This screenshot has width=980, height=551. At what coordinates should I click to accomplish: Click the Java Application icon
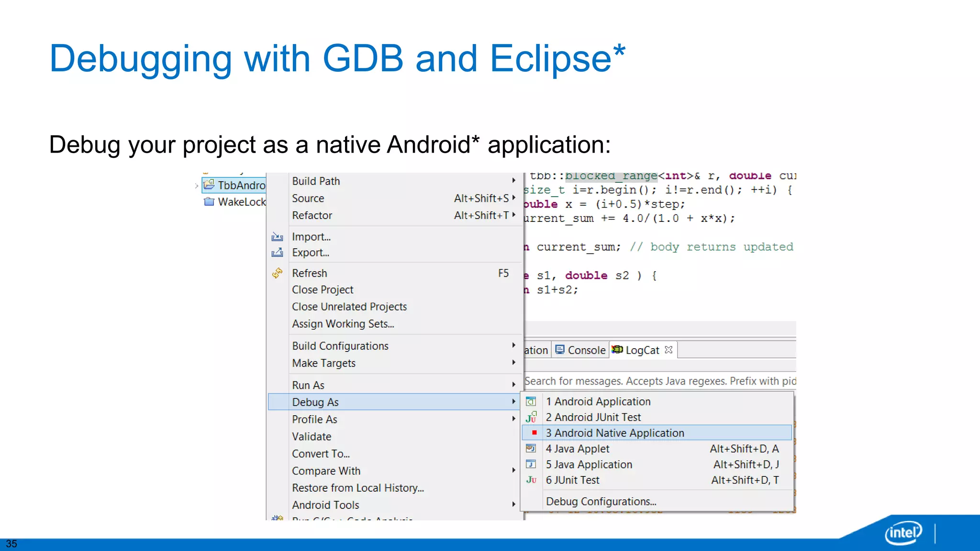(x=531, y=464)
